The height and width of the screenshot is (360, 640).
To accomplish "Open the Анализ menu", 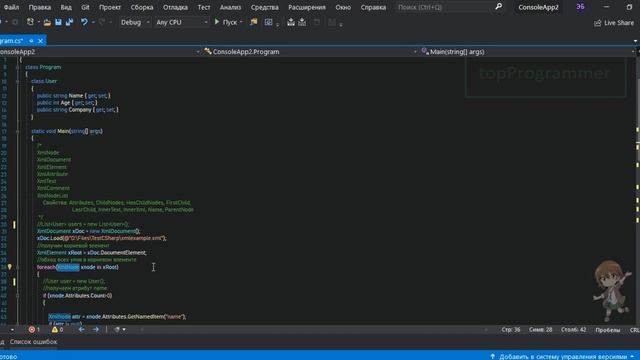I will point(230,7).
